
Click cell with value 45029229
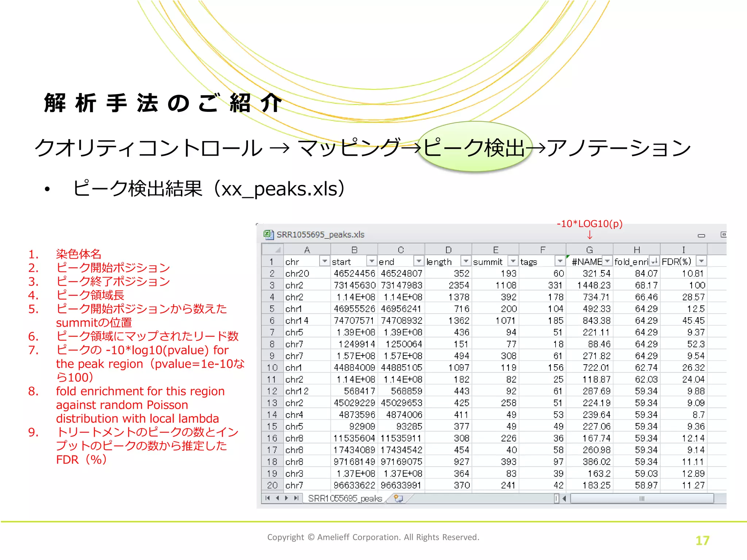tap(354, 403)
